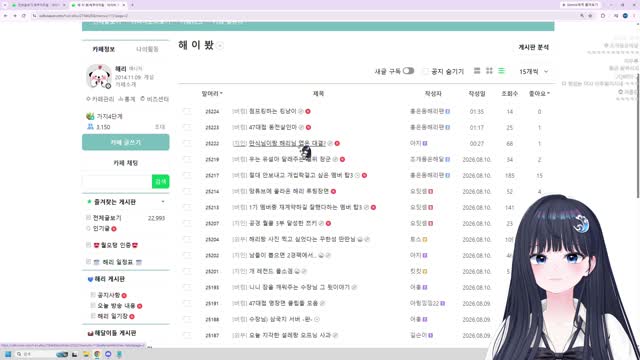Expand the 말머리 filter dropdown
Screen dimensions: 640x360
212,93
